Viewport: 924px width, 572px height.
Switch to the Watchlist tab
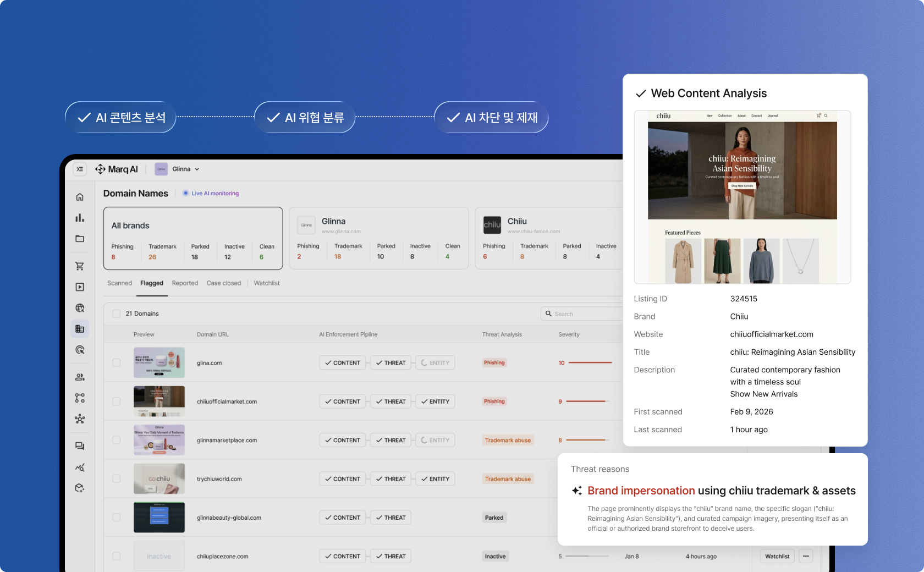click(x=267, y=283)
